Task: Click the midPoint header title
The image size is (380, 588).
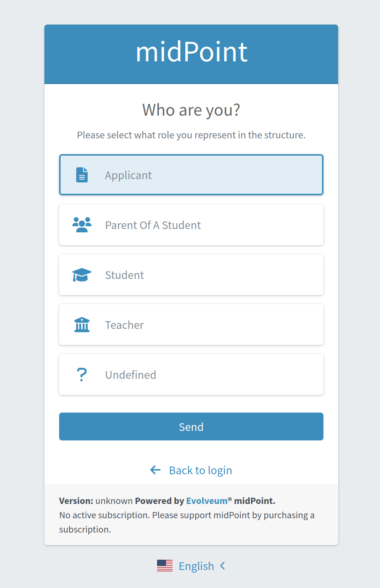Action: (191, 52)
